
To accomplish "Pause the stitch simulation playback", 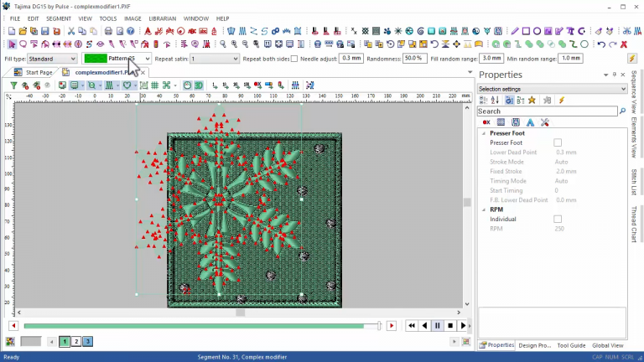I will tap(437, 325).
